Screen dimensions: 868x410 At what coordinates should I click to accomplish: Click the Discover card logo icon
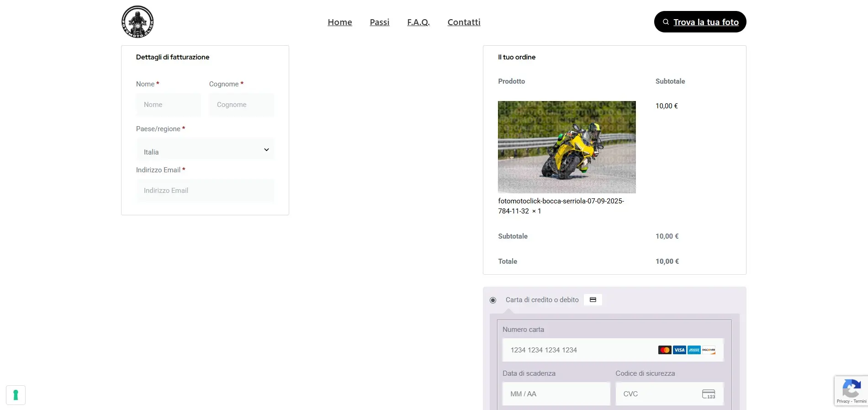pyautogui.click(x=709, y=350)
